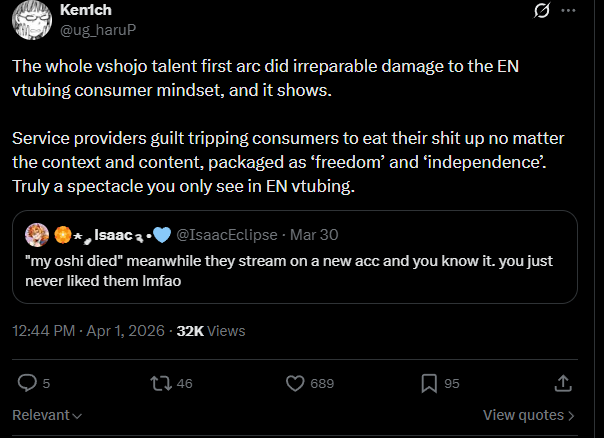Screen dimensions: 604x438
Task: Click Isaac's avatar in quoted post
Action: pyautogui.click(x=37, y=236)
